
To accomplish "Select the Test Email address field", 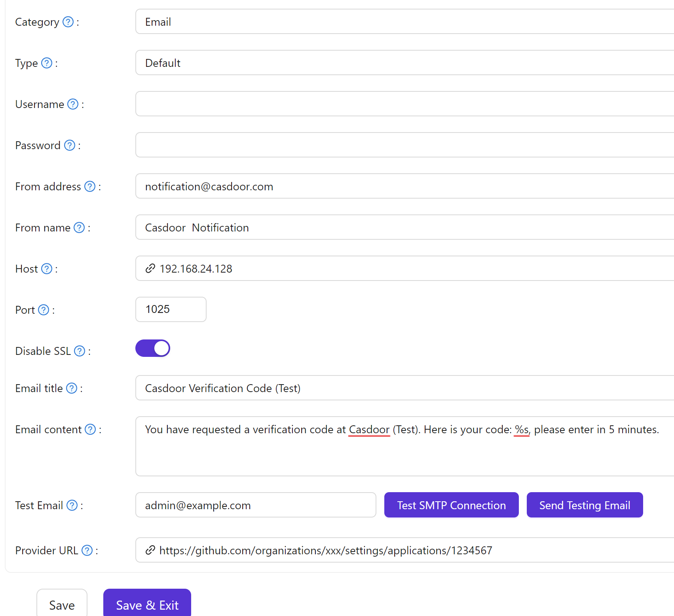I will (x=255, y=505).
